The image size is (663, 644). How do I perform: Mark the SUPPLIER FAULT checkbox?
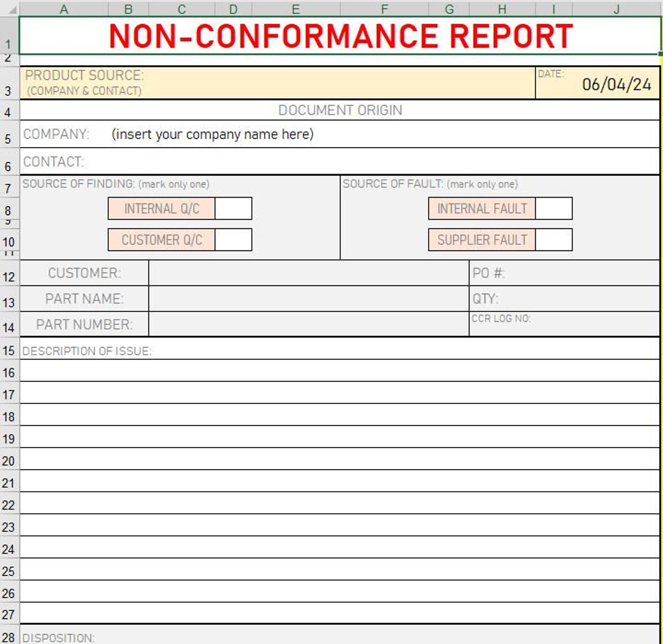tap(555, 238)
